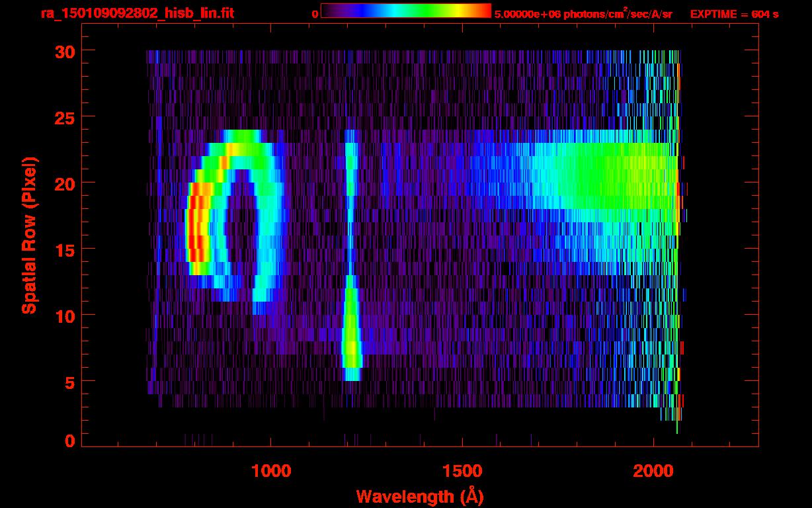This screenshot has width=812, height=508.
Task: Click the Spatial Row (Pixel) axis title
Action: point(29,235)
